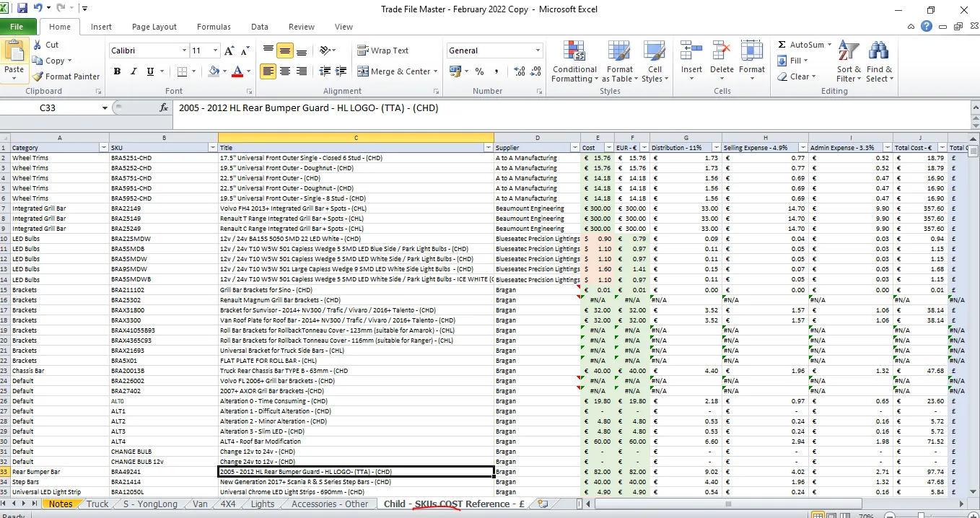
Task: Open the Title column filter dropdown
Action: pyautogui.click(x=488, y=147)
